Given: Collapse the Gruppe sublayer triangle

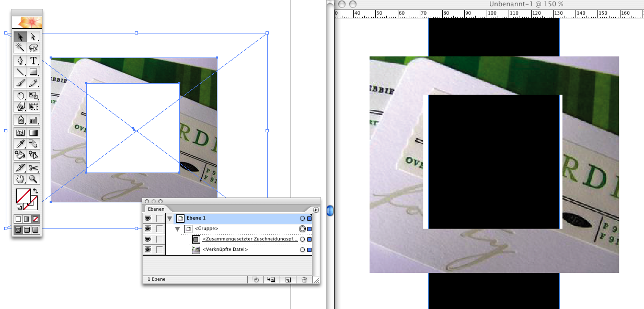Looking at the screenshot, I should (x=177, y=229).
